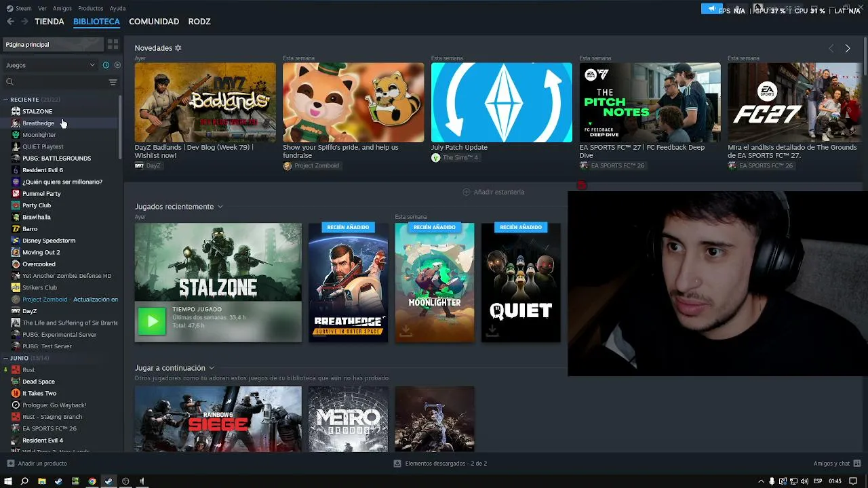Show next news items with right arrow

coord(847,48)
